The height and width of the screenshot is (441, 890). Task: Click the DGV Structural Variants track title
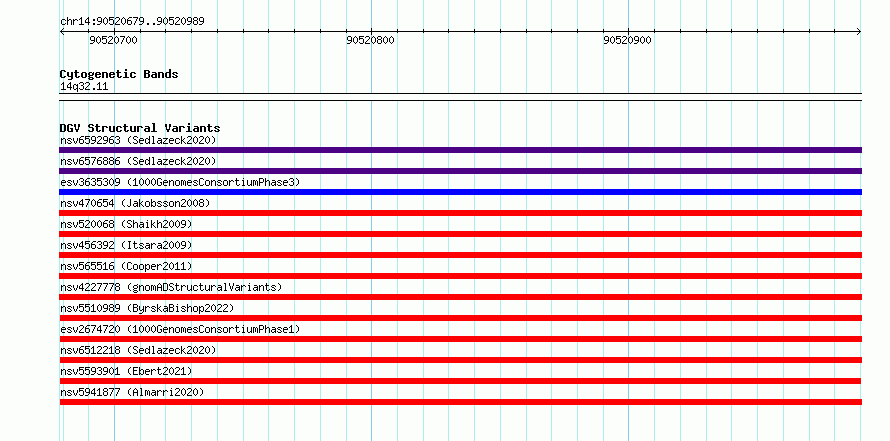click(140, 128)
